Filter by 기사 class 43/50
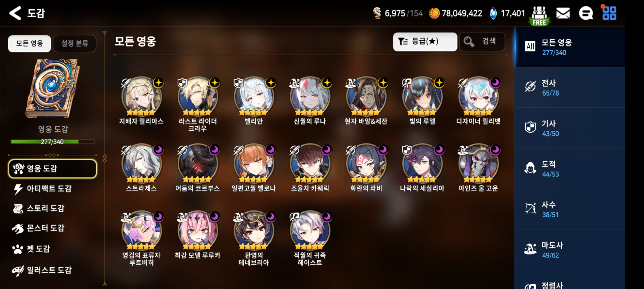644x289 pixels. [570, 128]
